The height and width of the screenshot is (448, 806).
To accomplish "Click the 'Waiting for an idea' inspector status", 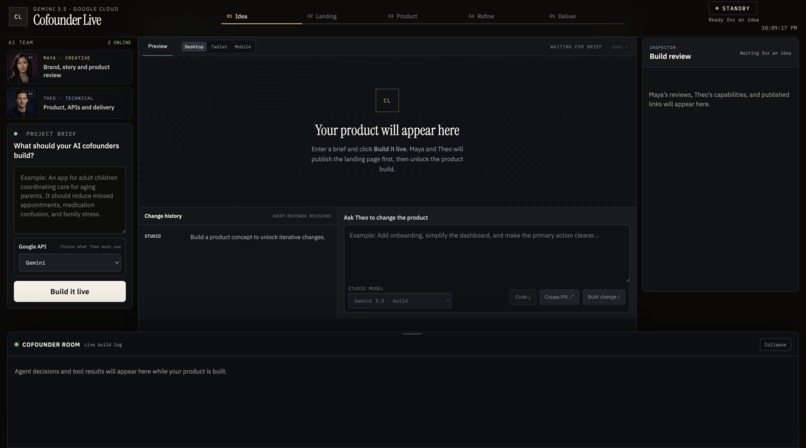I will (x=765, y=53).
